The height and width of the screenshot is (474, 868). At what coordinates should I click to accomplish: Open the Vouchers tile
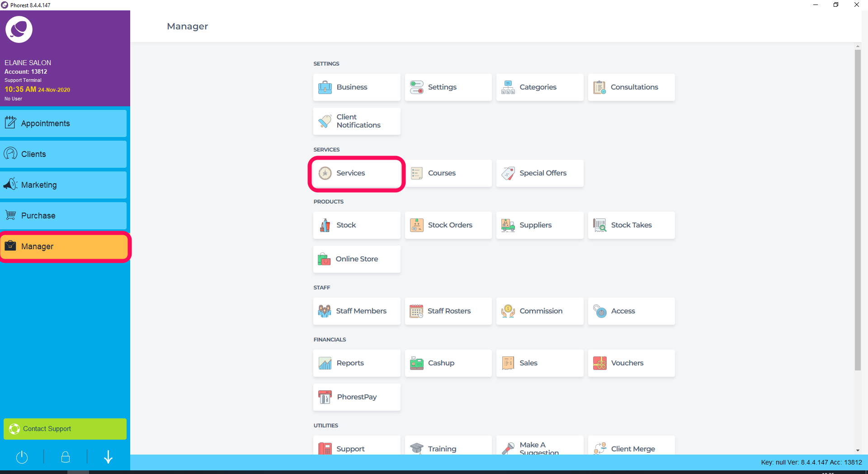coord(631,363)
